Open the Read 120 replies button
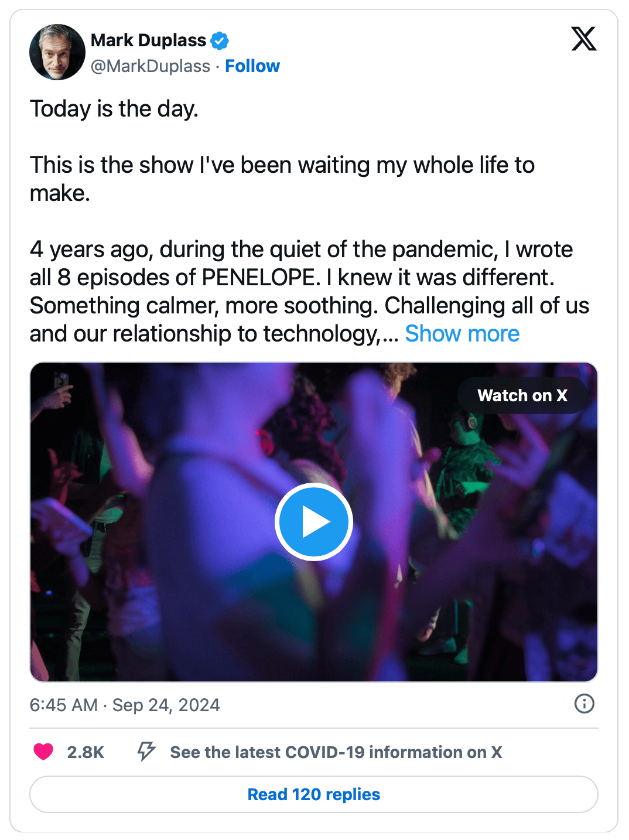629x840 pixels. (314, 794)
